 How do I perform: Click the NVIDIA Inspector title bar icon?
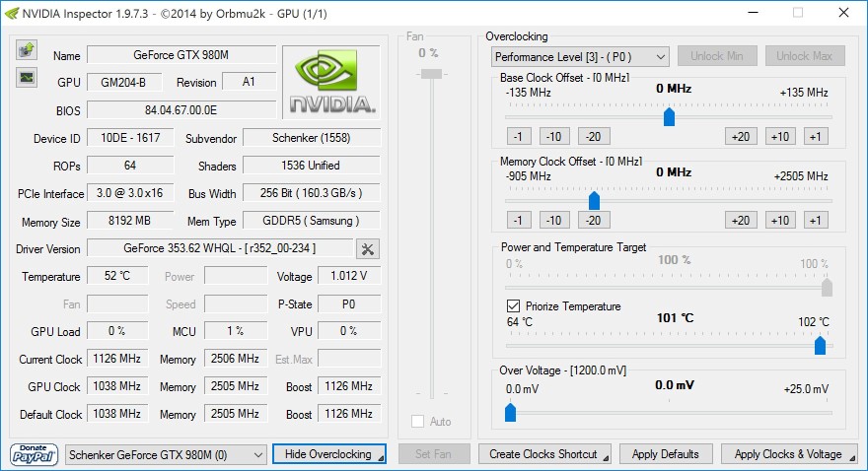tap(12, 13)
